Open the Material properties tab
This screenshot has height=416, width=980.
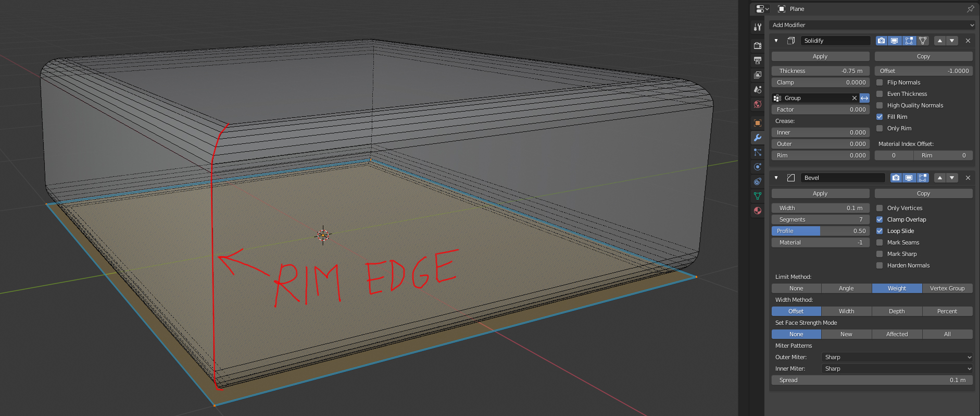758,211
